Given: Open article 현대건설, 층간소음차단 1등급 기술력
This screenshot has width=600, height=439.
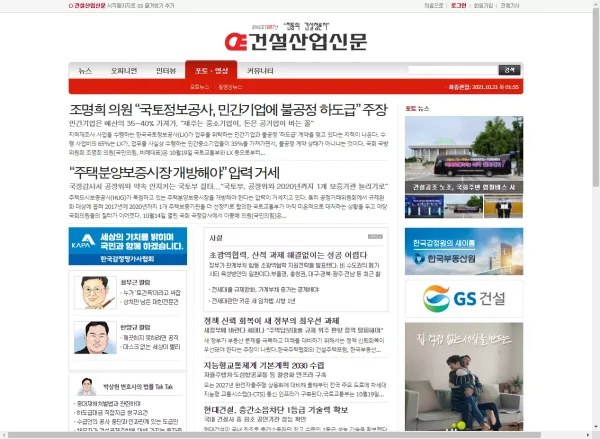Looking at the screenshot, I should tap(276, 410).
